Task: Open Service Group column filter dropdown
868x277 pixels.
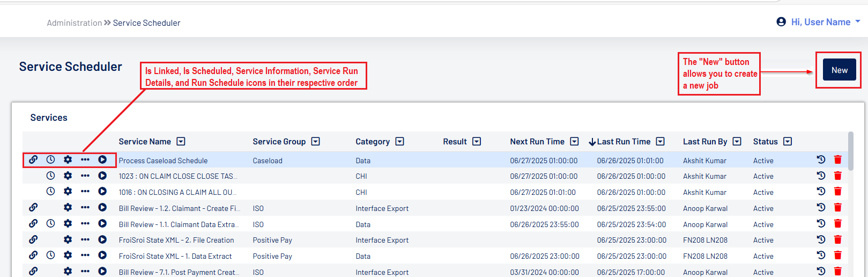Action: [x=316, y=142]
